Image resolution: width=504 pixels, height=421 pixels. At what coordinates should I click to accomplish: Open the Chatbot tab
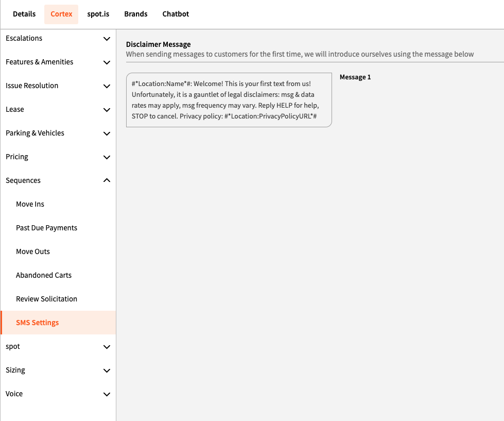coord(176,14)
